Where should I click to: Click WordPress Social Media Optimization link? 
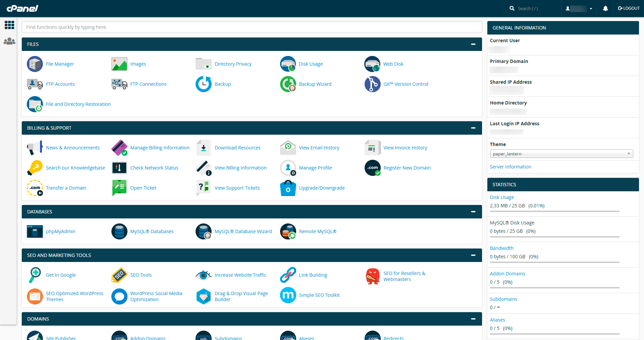tap(156, 296)
